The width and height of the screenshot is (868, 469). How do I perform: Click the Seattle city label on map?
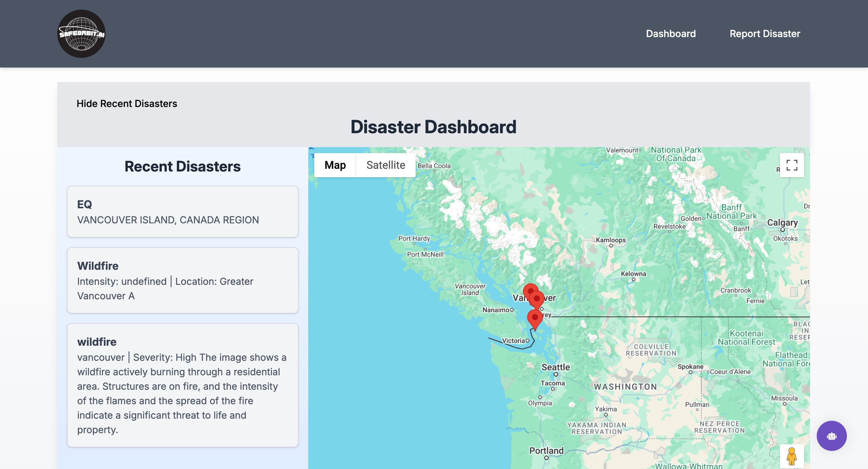click(555, 367)
